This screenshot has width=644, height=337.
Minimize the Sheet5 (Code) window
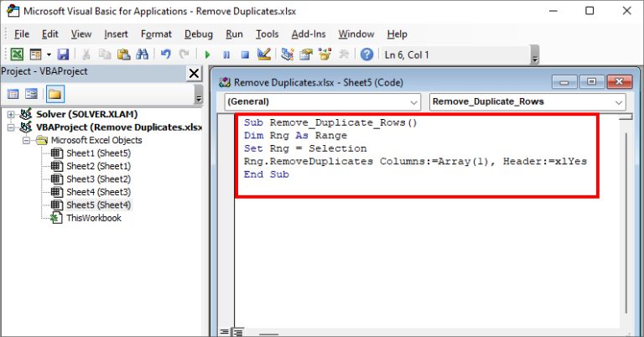[x=564, y=82]
